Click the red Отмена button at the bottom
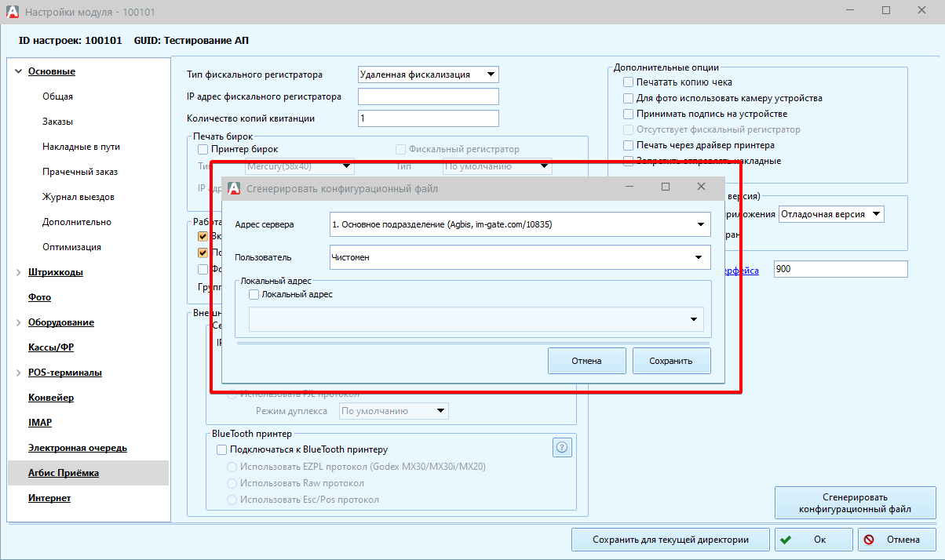This screenshot has width=945, height=560. coord(897,540)
